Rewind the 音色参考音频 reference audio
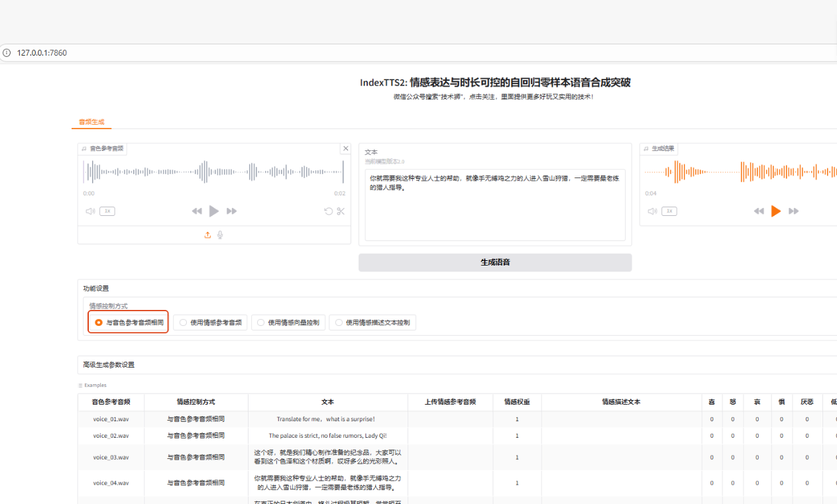 [197, 211]
